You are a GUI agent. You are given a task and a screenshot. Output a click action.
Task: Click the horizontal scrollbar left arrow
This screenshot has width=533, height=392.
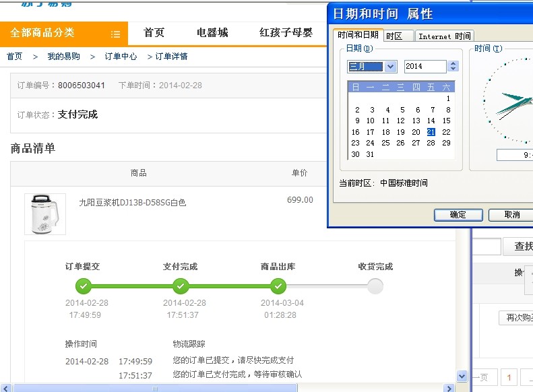point(6,388)
